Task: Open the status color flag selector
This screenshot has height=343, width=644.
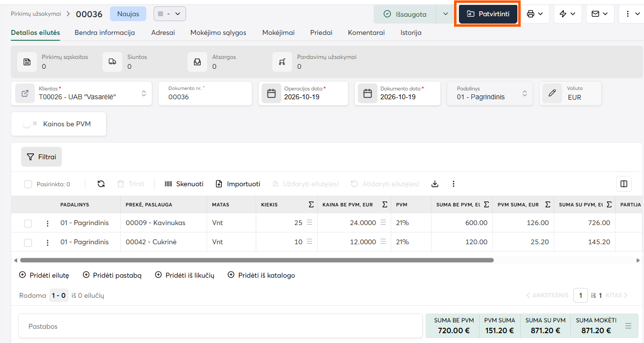Action: (170, 14)
